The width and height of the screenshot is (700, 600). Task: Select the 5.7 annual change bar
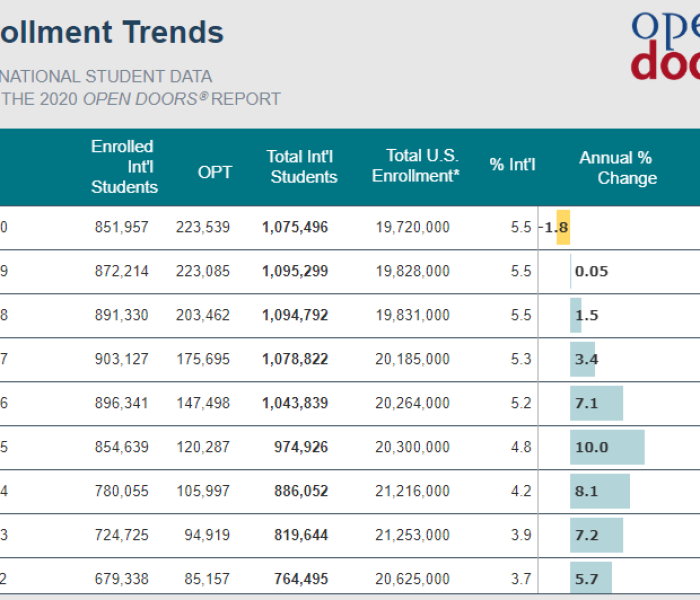pyautogui.click(x=591, y=579)
